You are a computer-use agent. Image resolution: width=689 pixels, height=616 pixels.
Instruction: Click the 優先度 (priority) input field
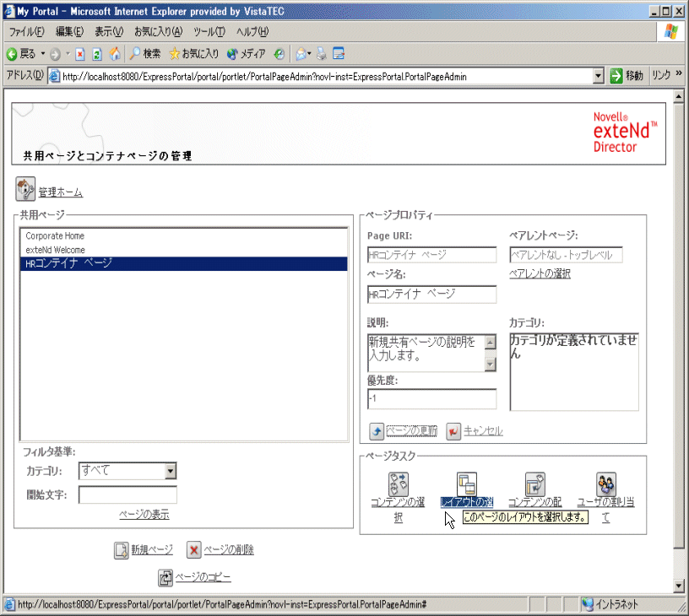[x=432, y=398]
